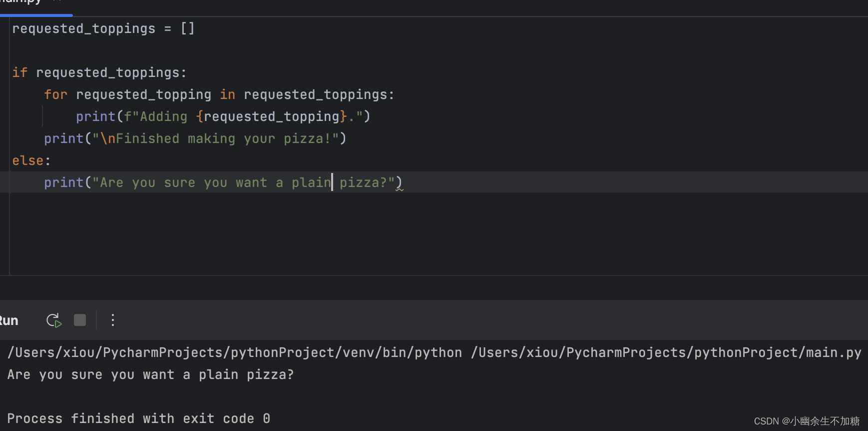Click the Rerun main.py icon

coord(54,320)
